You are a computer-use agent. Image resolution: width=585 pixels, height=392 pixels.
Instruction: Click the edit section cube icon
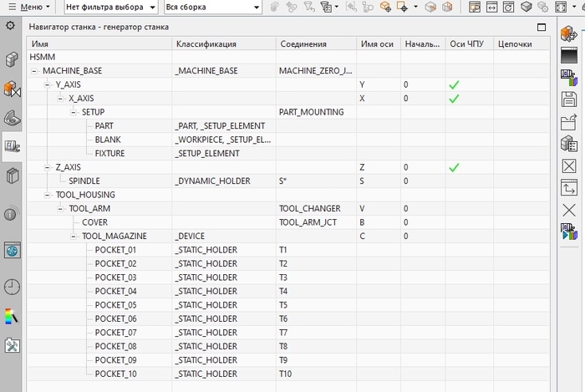tap(447, 7)
